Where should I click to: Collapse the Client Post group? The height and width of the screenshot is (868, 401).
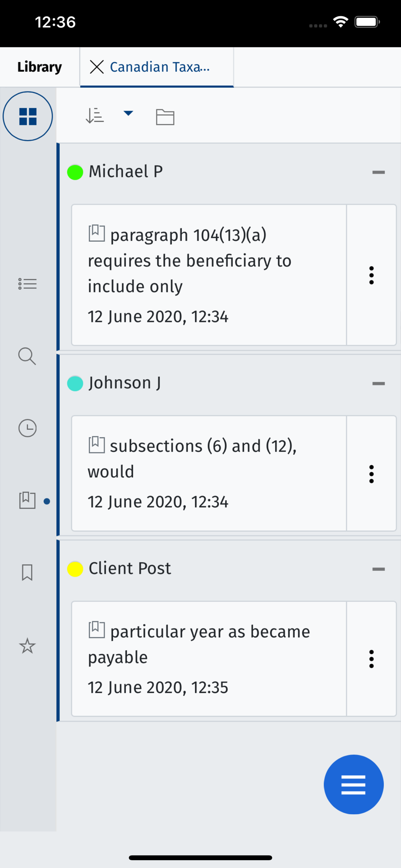(x=378, y=569)
